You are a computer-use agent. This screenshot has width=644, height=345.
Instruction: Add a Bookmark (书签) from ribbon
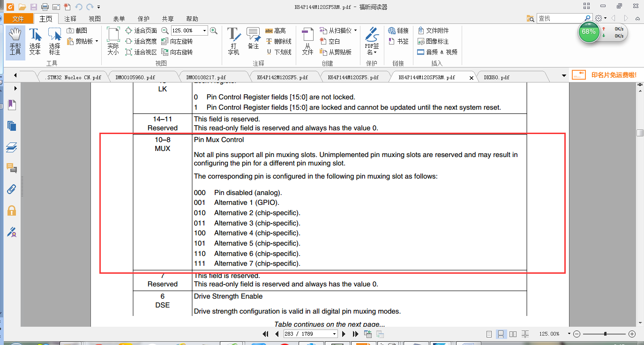tap(399, 41)
